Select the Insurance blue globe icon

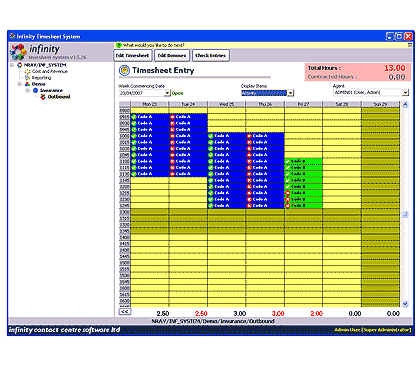[x=35, y=90]
